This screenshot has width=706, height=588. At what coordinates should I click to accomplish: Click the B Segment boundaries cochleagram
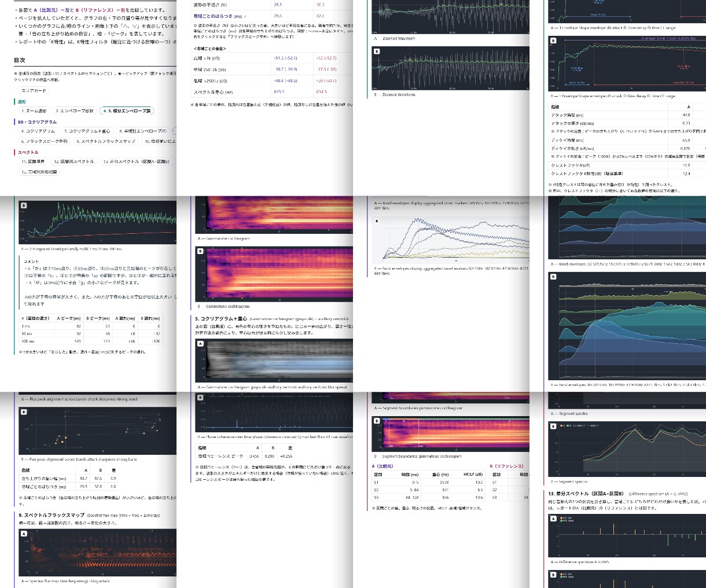[x=450, y=434]
